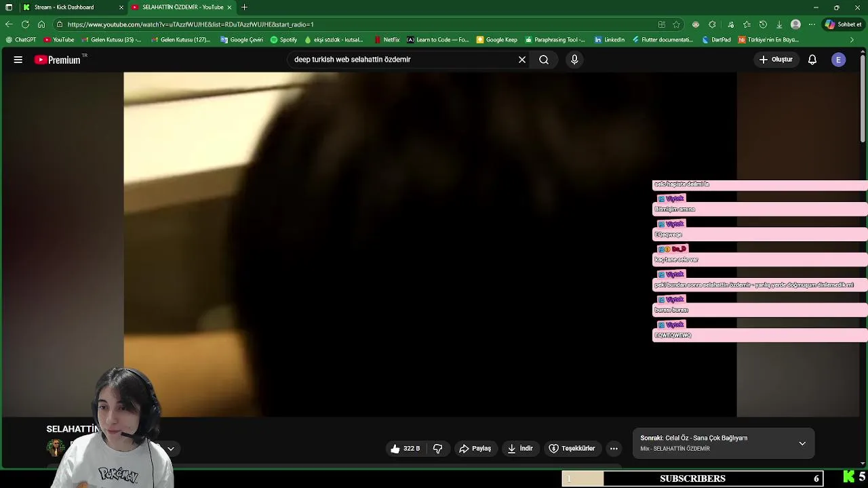Start voice search with the microphone icon
Image resolution: width=868 pixels, height=488 pixels.
coord(574,60)
